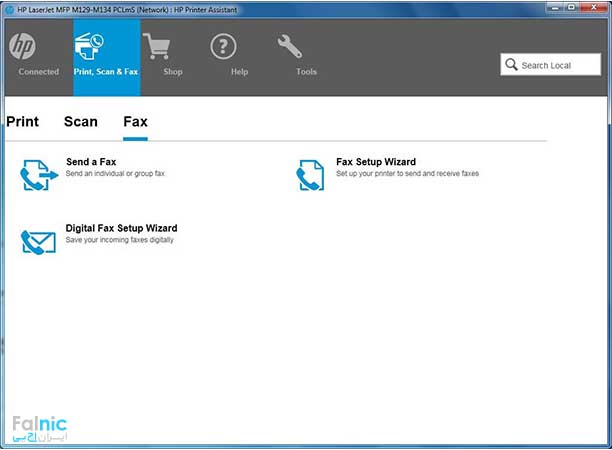Start the "Digital Fax Setup Wizard" text link
Viewport: 612px width, 450px height.
[x=121, y=228]
